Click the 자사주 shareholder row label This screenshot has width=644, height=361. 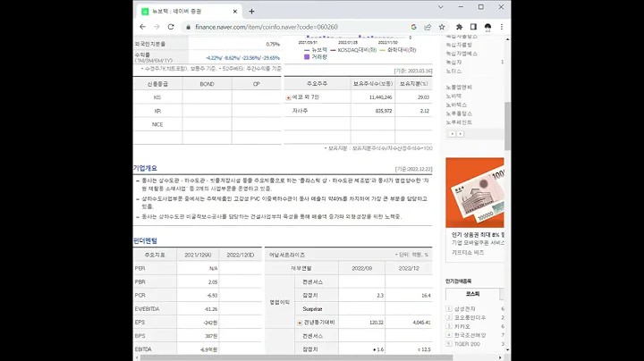click(x=300, y=111)
